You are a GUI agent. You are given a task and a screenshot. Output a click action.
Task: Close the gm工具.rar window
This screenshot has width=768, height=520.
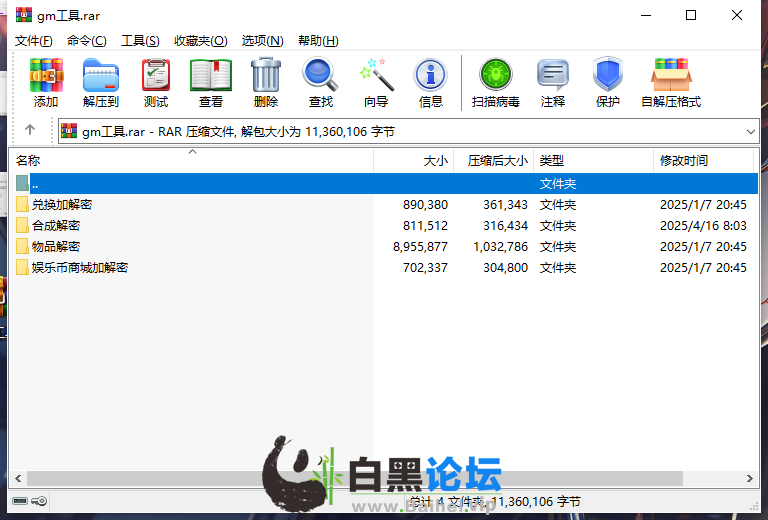pos(737,15)
